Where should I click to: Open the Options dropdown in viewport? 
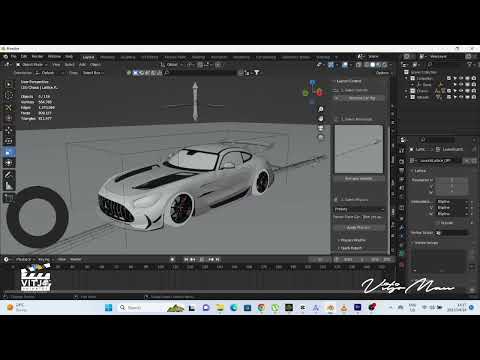(383, 73)
